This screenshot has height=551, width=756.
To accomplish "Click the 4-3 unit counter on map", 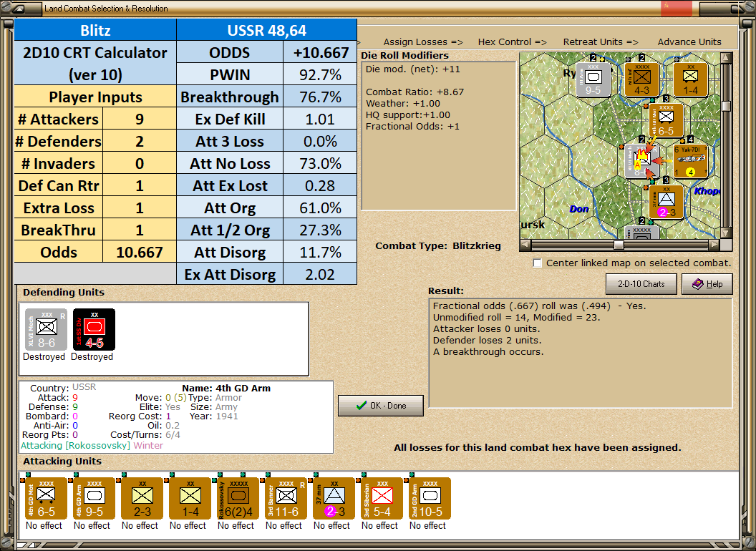I will [641, 79].
